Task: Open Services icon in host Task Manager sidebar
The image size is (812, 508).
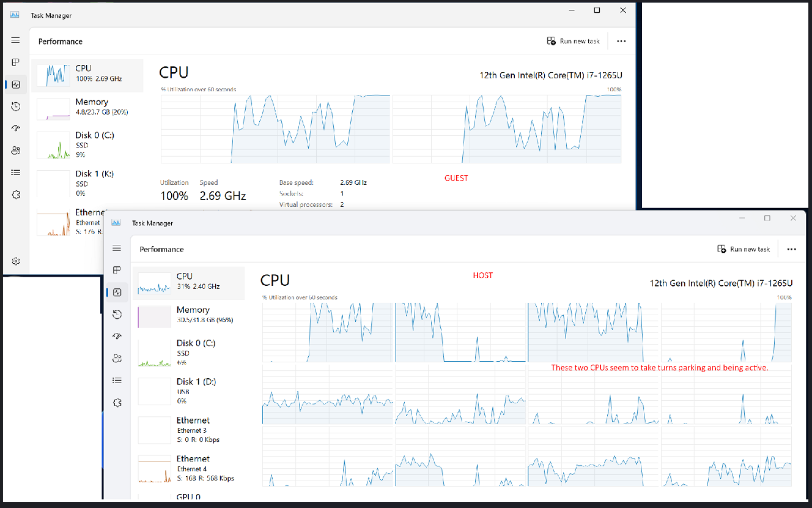Action: point(117,402)
